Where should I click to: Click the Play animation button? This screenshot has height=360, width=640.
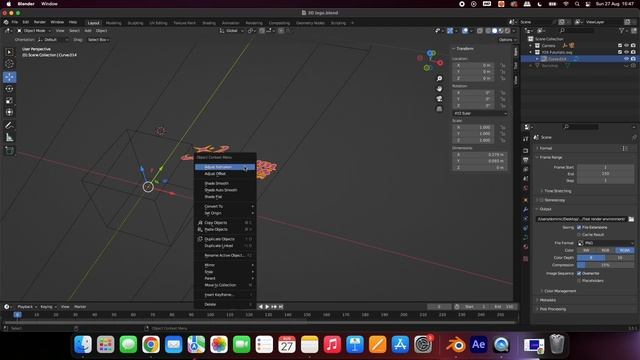(x=267, y=307)
